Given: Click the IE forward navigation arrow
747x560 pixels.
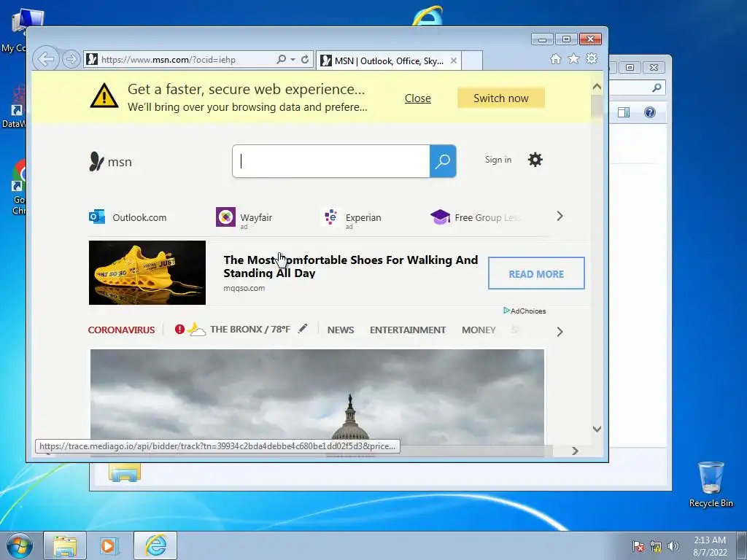Looking at the screenshot, I should (x=71, y=60).
